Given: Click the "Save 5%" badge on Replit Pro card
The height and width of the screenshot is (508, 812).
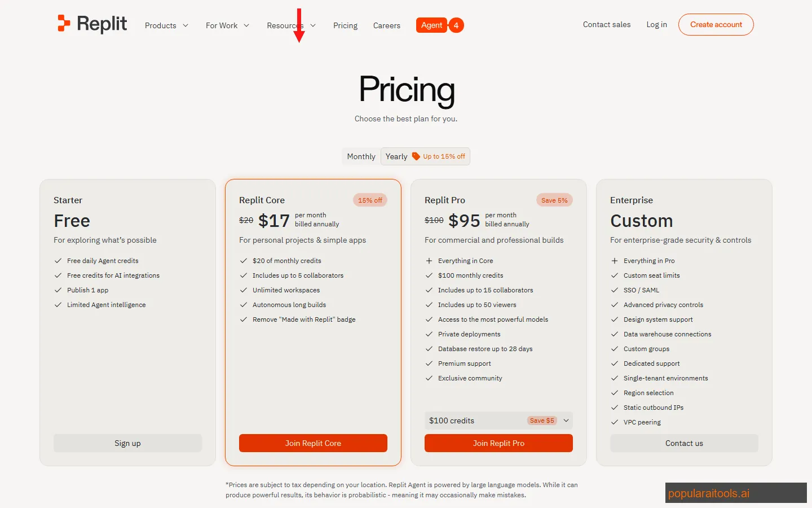Looking at the screenshot, I should pos(554,200).
